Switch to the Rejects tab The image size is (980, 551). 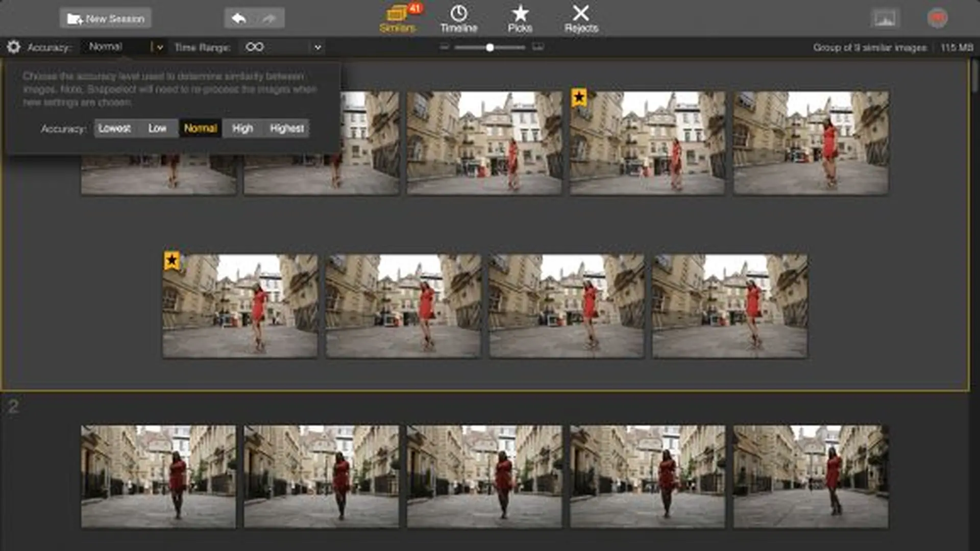pos(581,19)
